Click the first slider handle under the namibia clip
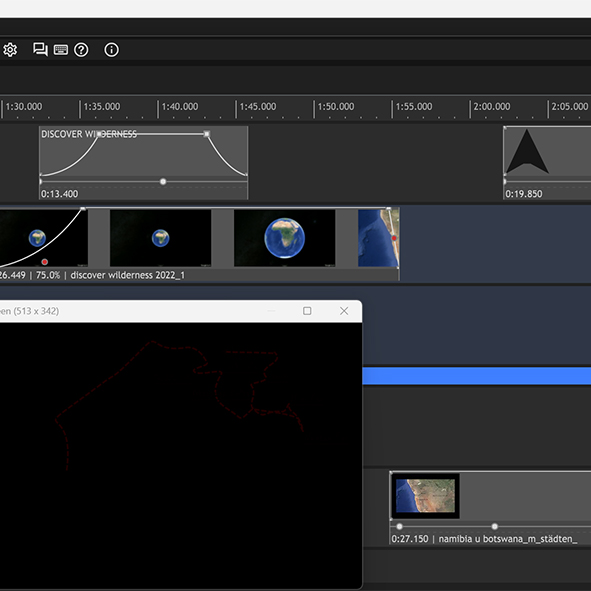 point(400,527)
